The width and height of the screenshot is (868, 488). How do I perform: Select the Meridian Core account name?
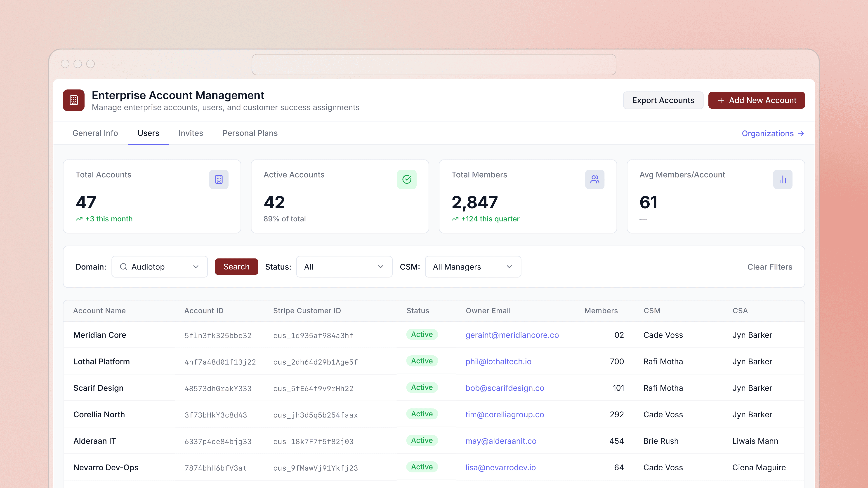pos(100,335)
